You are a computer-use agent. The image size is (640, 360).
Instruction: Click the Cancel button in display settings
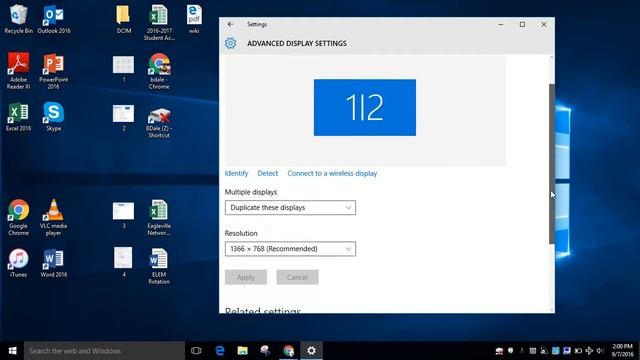pyautogui.click(x=297, y=277)
